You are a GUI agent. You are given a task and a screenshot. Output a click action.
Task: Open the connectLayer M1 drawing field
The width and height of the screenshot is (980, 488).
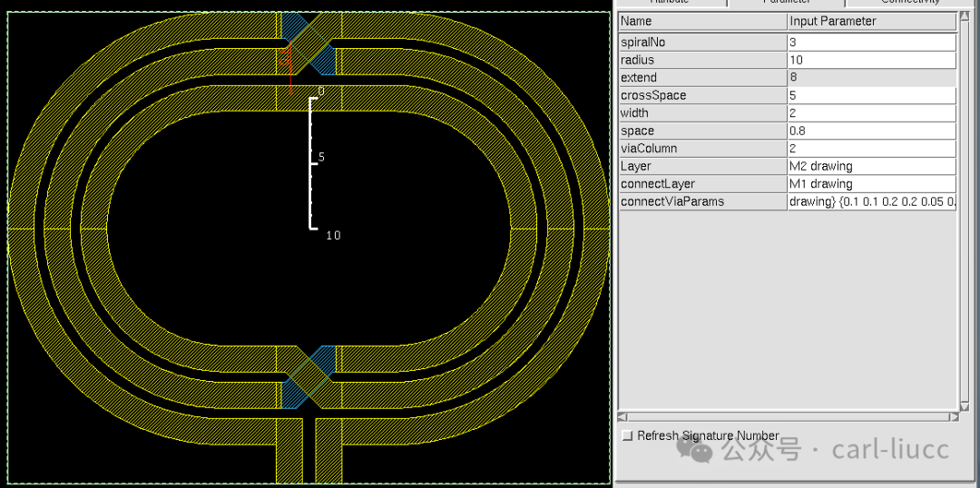[x=871, y=184]
